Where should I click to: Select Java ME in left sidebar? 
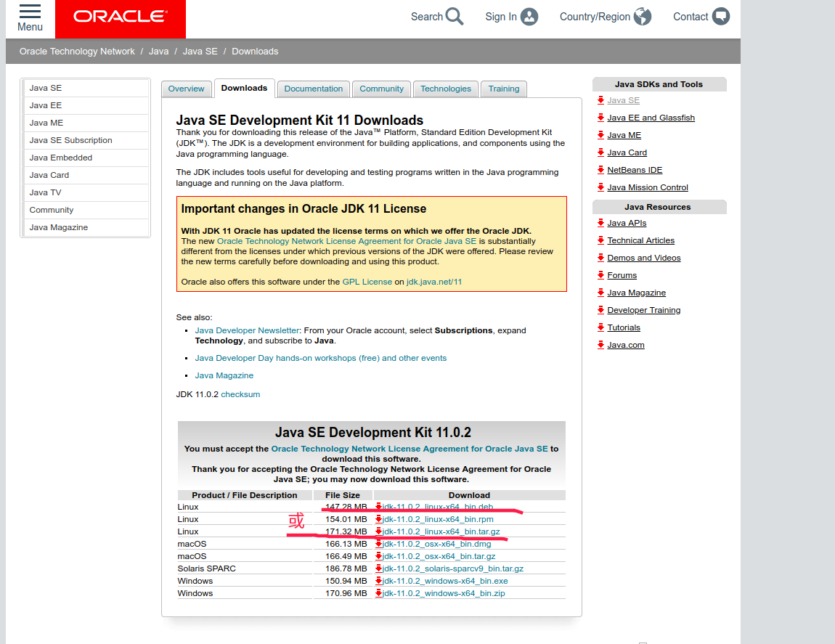point(86,123)
